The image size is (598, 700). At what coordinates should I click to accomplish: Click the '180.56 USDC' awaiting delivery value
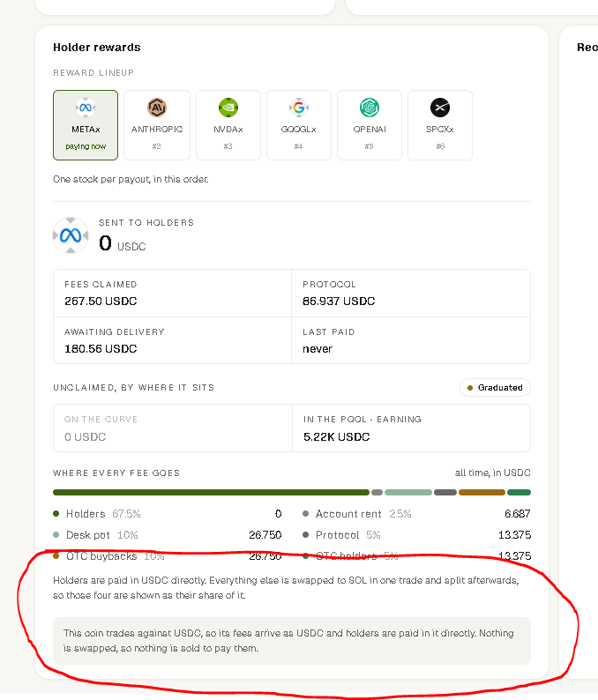click(x=101, y=348)
